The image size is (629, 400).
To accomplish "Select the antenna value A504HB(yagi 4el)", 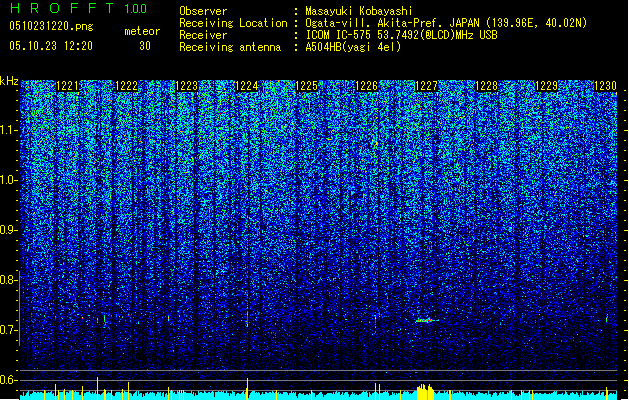I will (353, 47).
